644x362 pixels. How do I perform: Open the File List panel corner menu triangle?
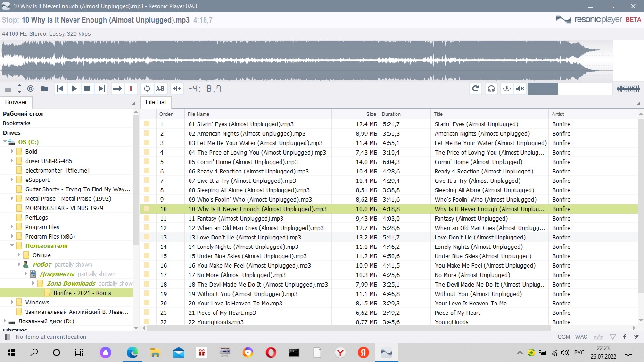click(x=639, y=104)
